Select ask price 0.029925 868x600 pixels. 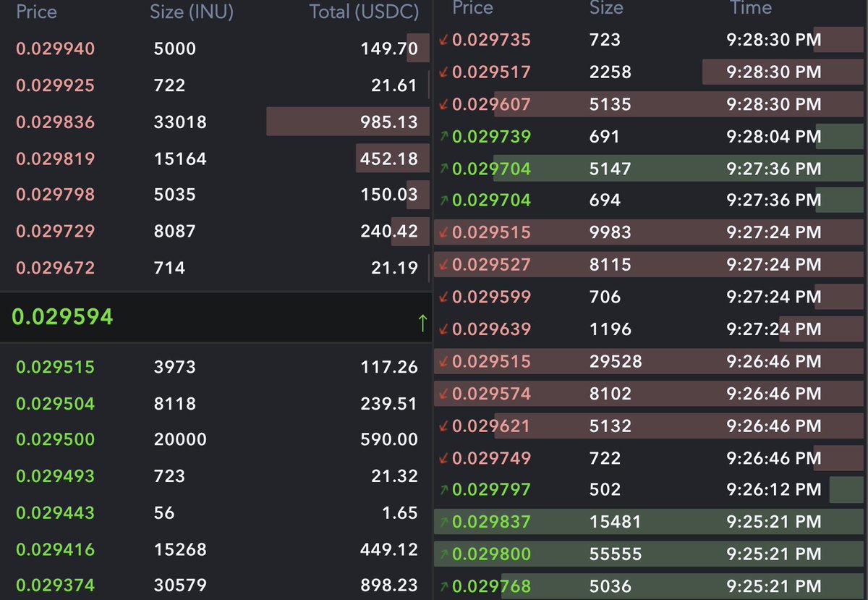pyautogui.click(x=55, y=85)
